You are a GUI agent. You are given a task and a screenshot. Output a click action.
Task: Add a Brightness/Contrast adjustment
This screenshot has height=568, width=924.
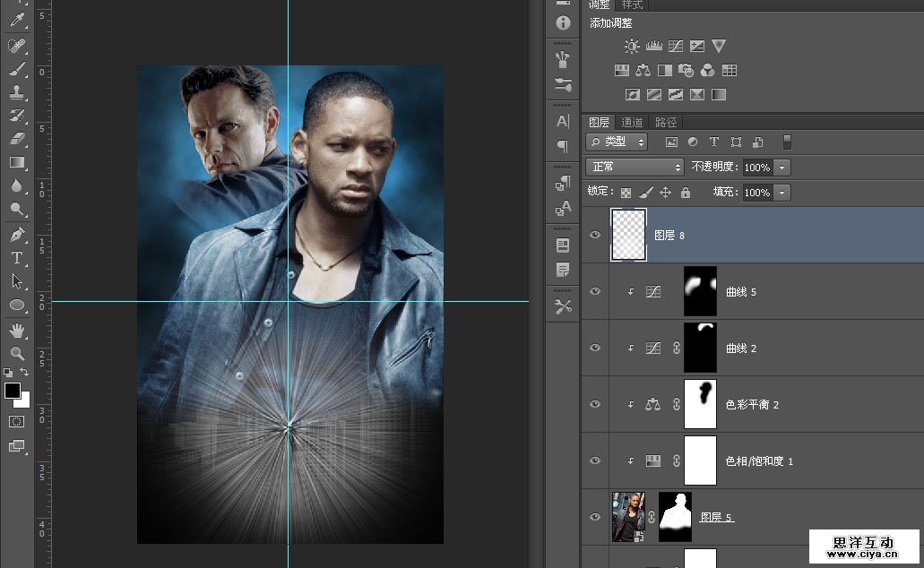click(x=632, y=47)
